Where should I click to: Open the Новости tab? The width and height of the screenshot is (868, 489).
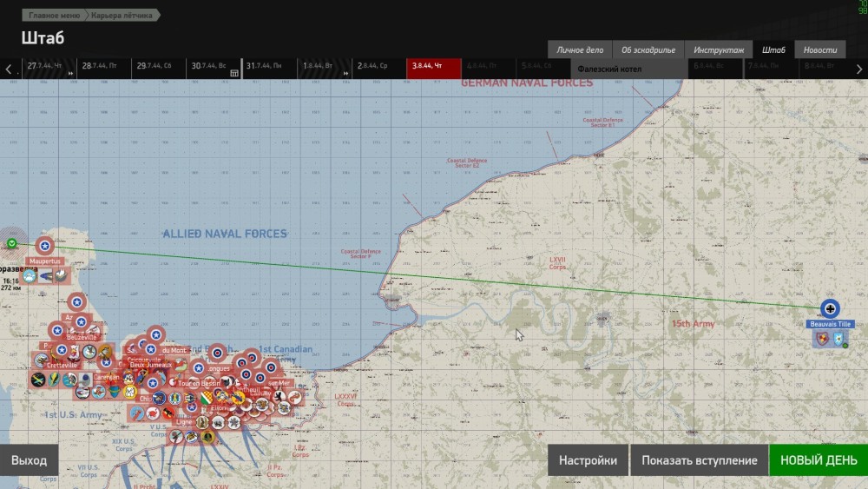coord(819,50)
